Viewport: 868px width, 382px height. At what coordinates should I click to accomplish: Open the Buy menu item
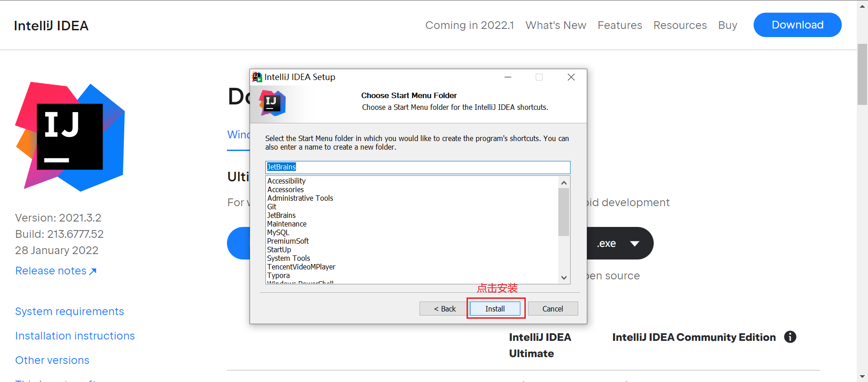point(727,25)
